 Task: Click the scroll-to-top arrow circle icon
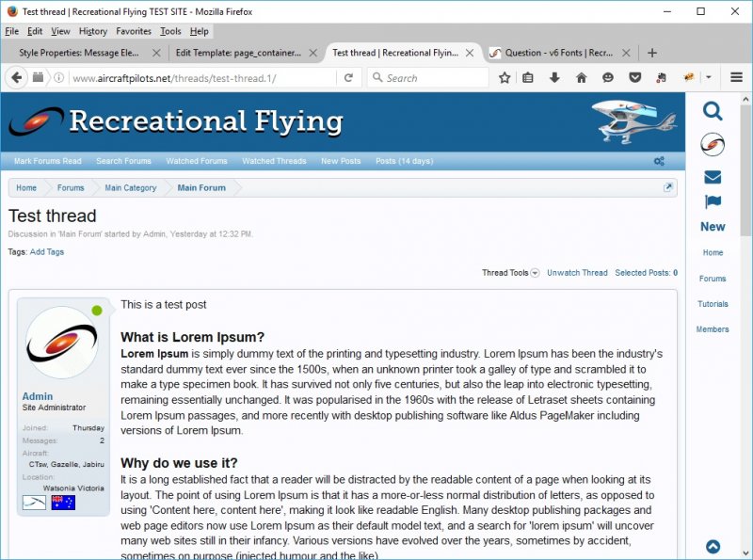713,547
